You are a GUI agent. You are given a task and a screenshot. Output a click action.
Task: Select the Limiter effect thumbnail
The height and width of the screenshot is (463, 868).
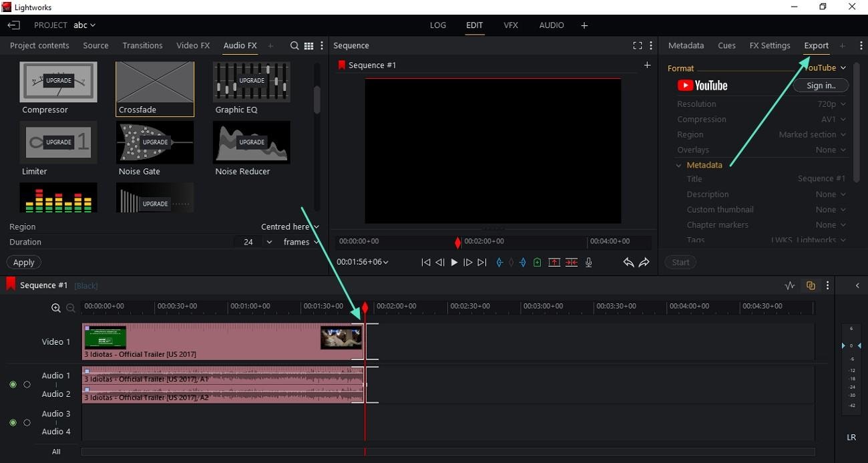[x=58, y=142]
